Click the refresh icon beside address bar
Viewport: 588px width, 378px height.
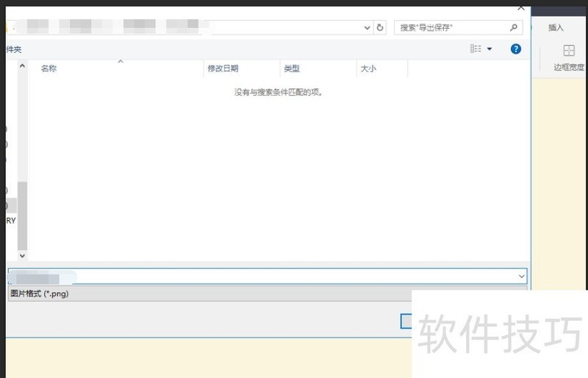[x=380, y=27]
